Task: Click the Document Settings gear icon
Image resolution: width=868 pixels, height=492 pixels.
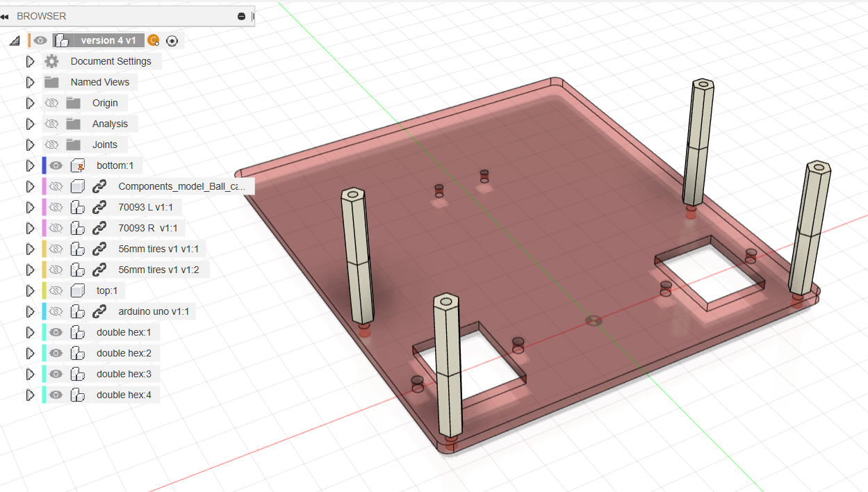Action: tap(51, 61)
